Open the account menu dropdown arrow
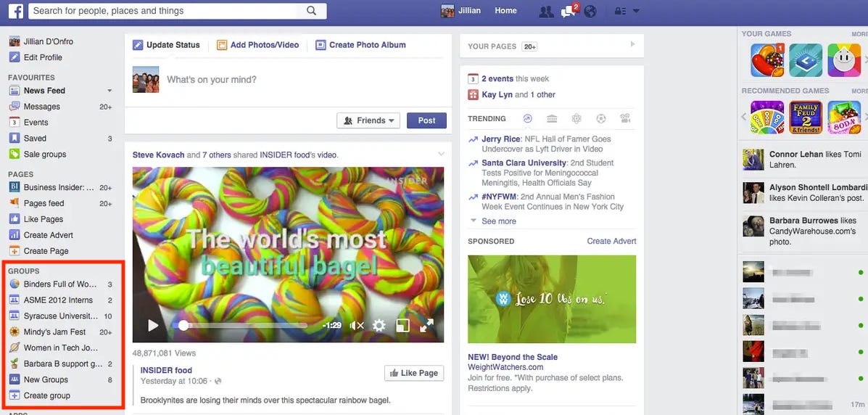The height and width of the screenshot is (415, 868). pos(636,11)
